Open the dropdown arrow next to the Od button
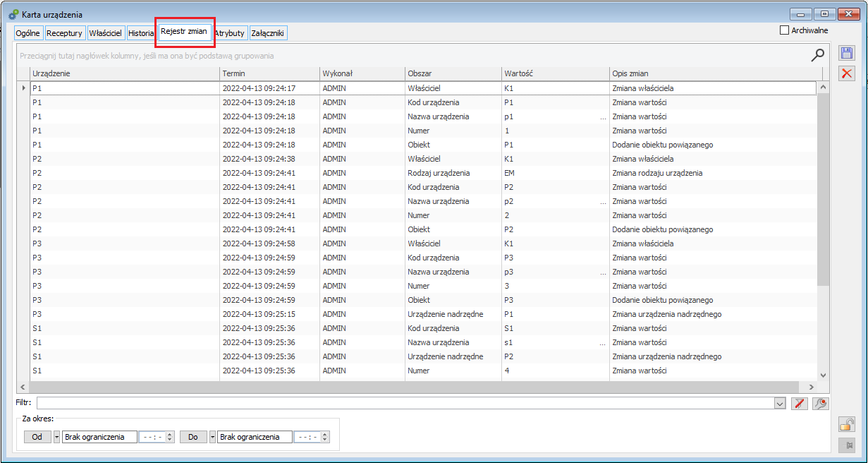Screen dimensions: 868x463 click(57, 437)
